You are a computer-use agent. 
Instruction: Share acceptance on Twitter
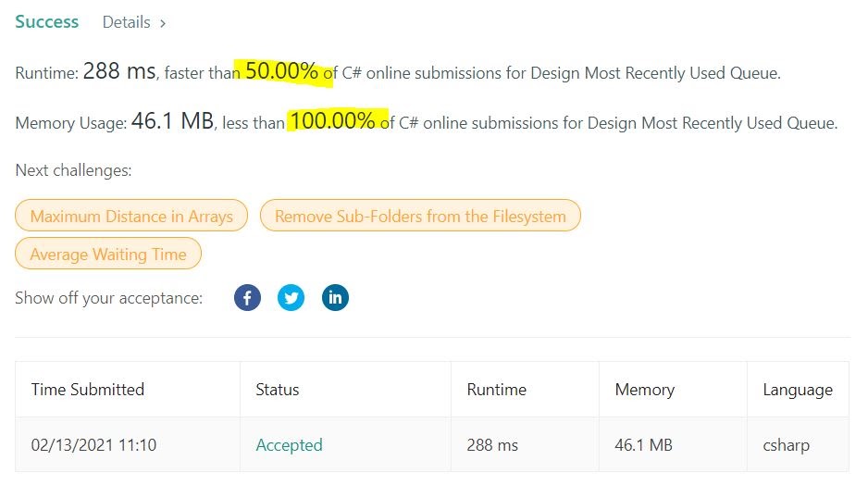(291, 298)
